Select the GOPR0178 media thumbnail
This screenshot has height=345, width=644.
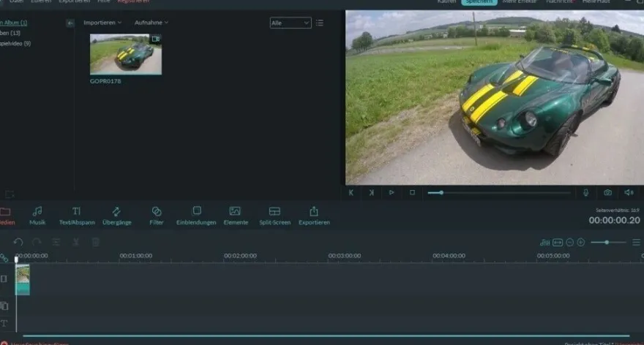point(126,54)
